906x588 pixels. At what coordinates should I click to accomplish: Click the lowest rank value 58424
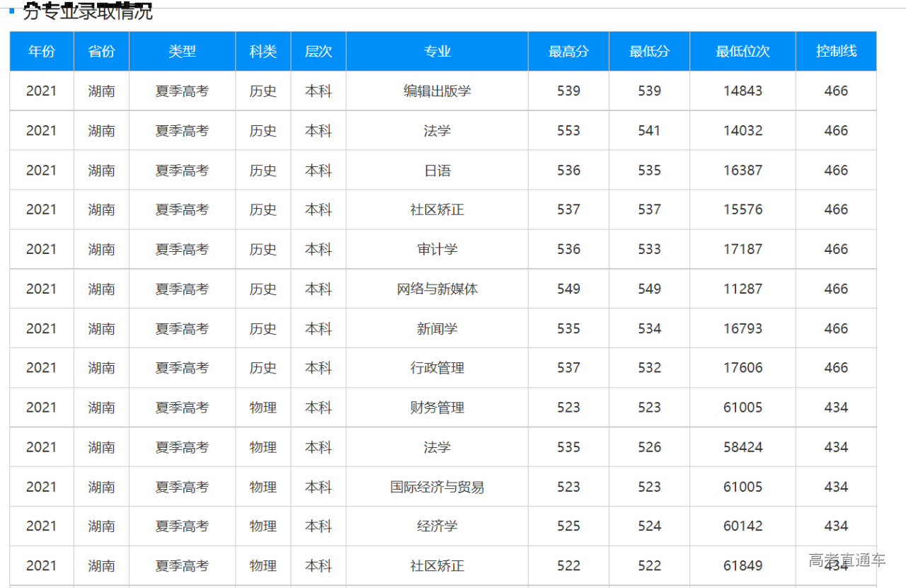coord(742,447)
